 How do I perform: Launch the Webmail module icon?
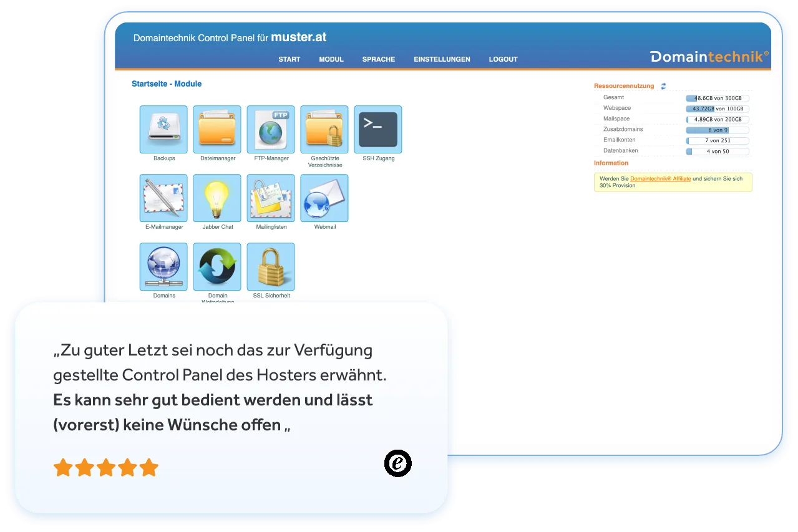coord(324,198)
